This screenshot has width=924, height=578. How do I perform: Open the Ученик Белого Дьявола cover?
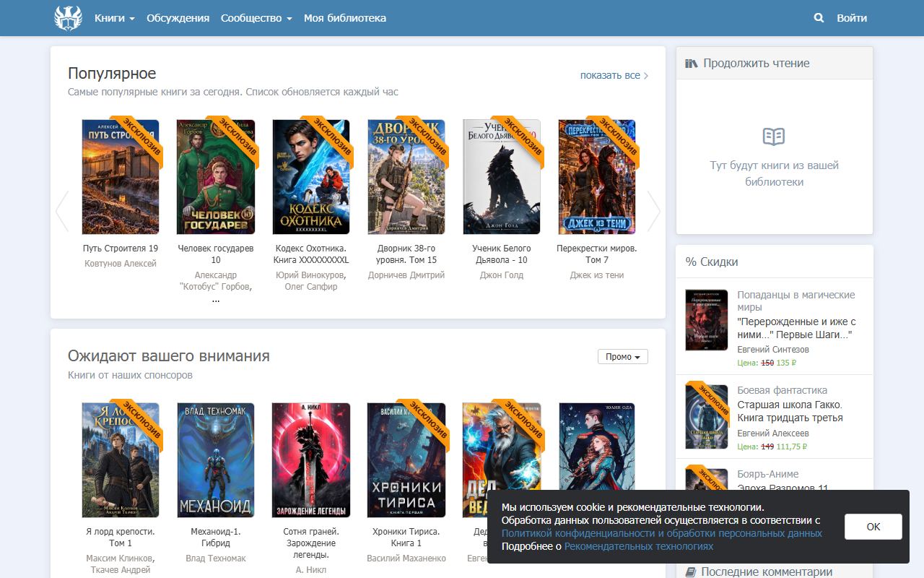pyautogui.click(x=502, y=177)
